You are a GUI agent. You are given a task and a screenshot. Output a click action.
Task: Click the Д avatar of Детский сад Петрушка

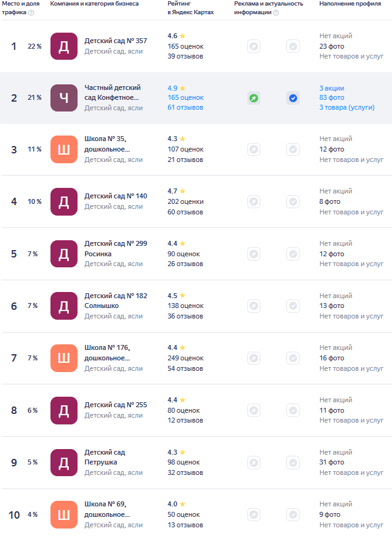click(64, 463)
